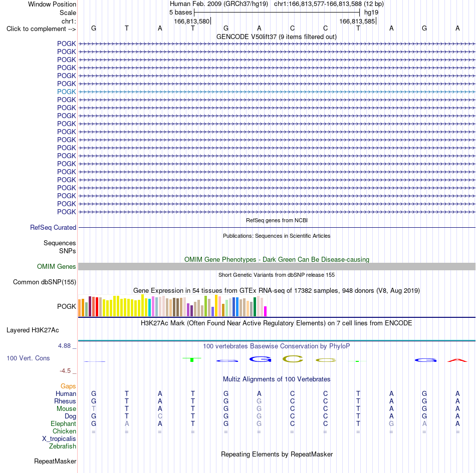Screen dimensions: 476x473
Task: Click the 'chr1:' ruler label
Action: 69,21
